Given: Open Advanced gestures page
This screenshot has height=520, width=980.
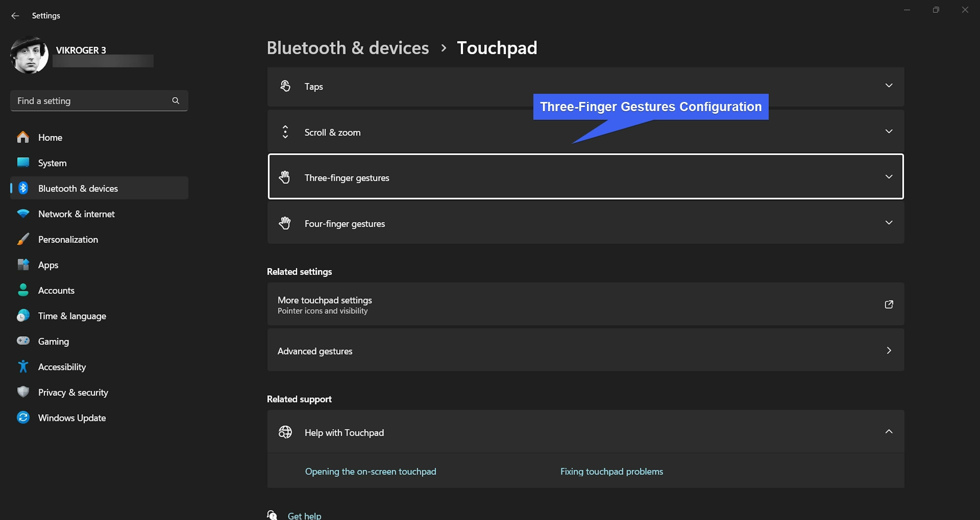Looking at the screenshot, I should click(x=585, y=350).
